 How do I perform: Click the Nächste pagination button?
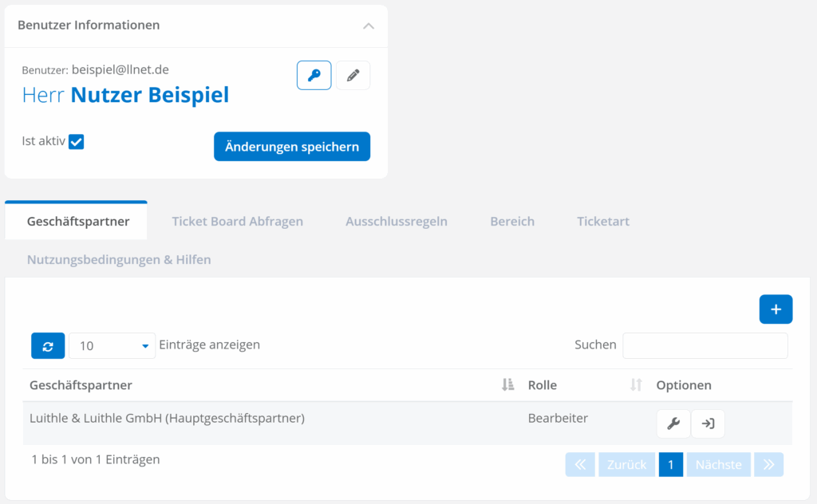pyautogui.click(x=718, y=465)
